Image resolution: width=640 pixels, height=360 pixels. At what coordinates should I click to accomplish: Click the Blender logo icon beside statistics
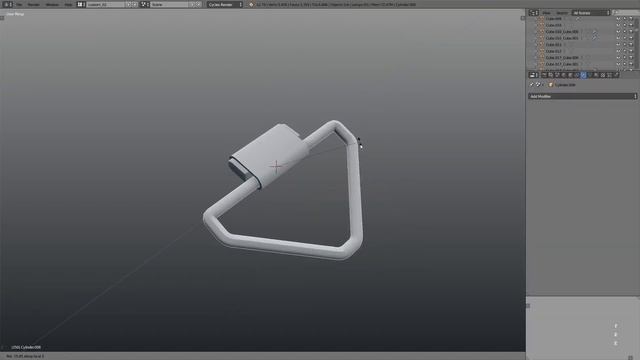tap(251, 4)
